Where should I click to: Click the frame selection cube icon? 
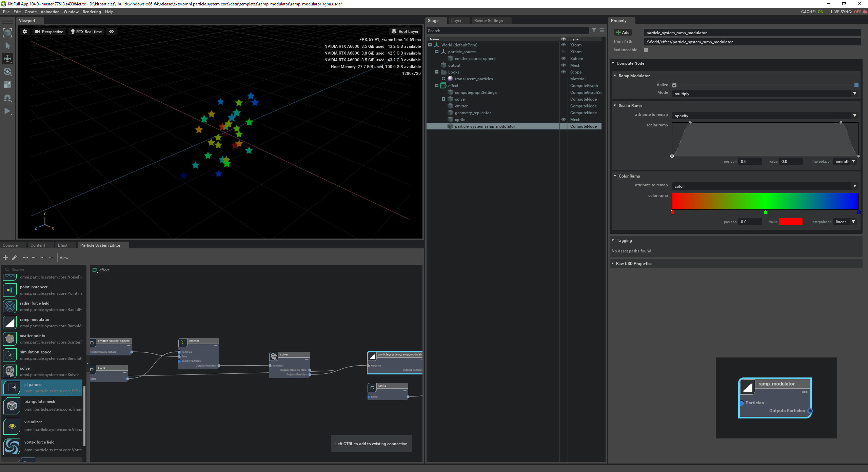click(x=7, y=33)
